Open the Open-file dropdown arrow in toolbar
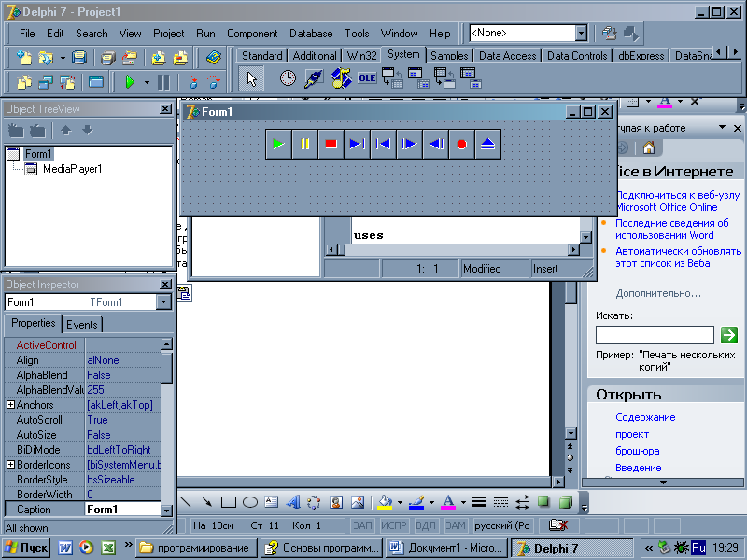 [x=63, y=58]
